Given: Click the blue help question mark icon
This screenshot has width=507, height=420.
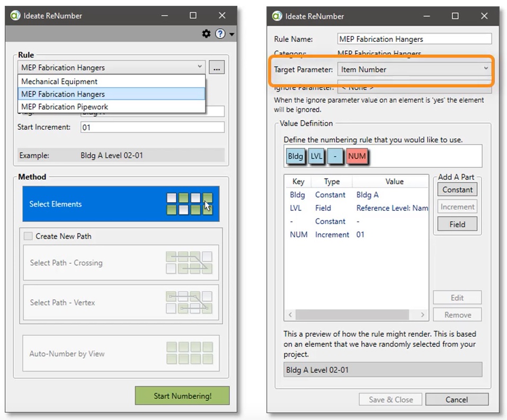Looking at the screenshot, I should 220,33.
